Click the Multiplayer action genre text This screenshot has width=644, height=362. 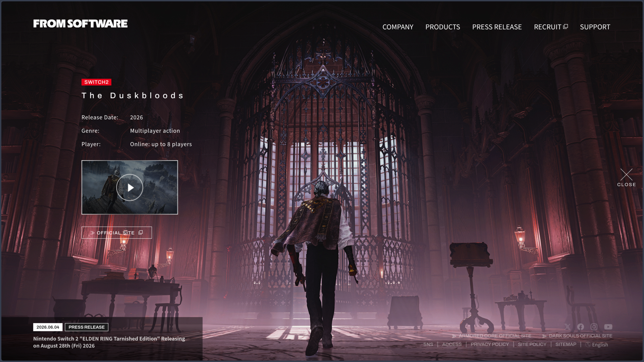(x=155, y=131)
